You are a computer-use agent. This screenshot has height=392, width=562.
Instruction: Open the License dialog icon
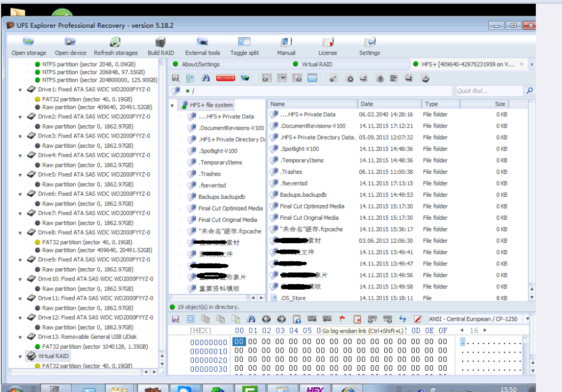click(x=328, y=42)
